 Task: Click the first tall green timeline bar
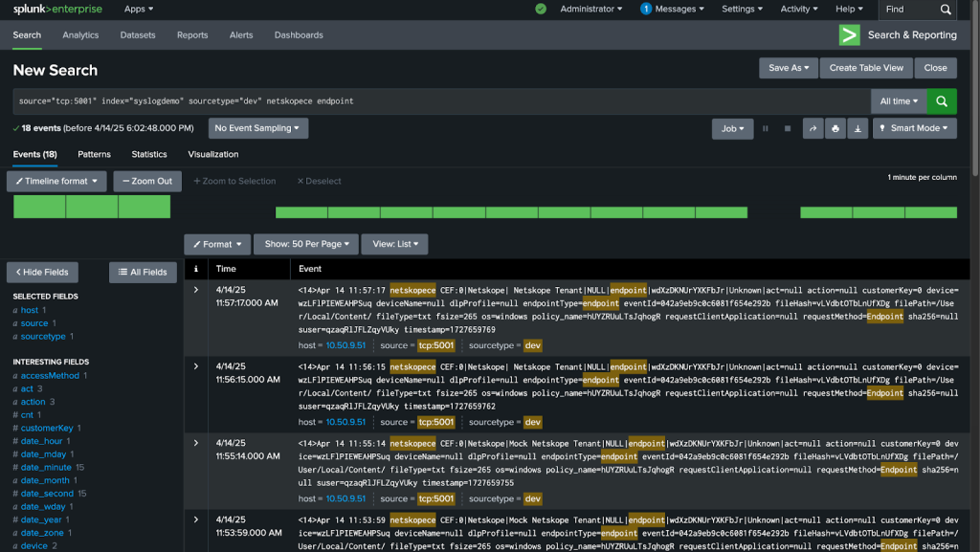click(x=39, y=207)
